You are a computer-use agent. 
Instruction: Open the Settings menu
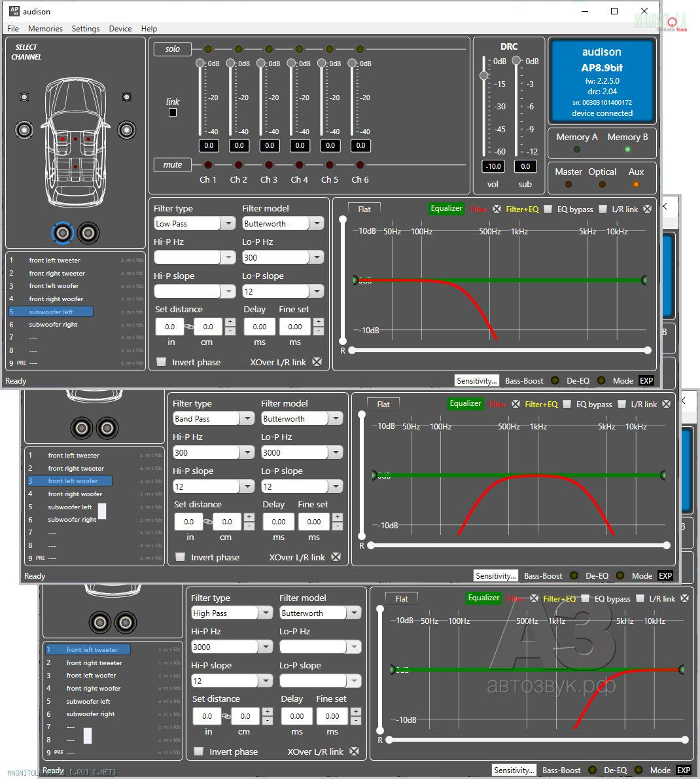tap(86, 29)
